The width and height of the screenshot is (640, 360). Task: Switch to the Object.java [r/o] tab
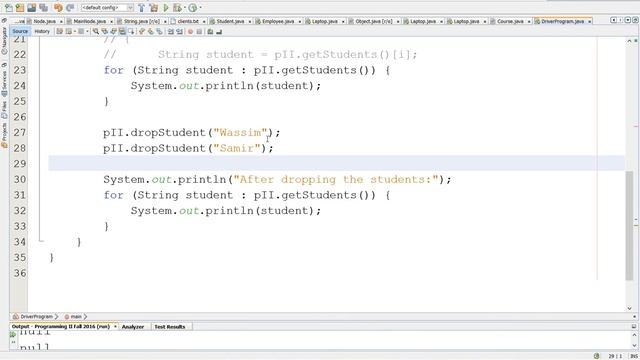373,21
